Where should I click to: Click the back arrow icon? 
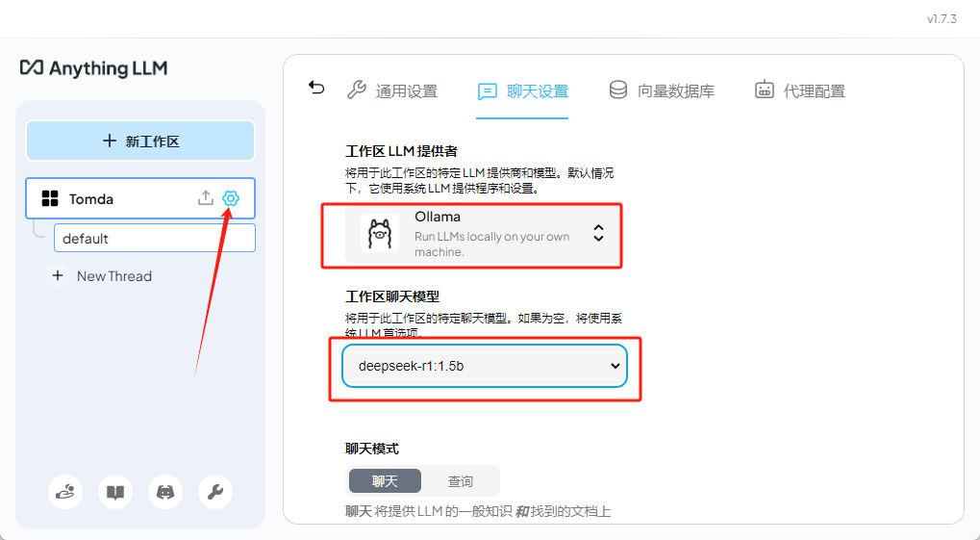(x=316, y=89)
